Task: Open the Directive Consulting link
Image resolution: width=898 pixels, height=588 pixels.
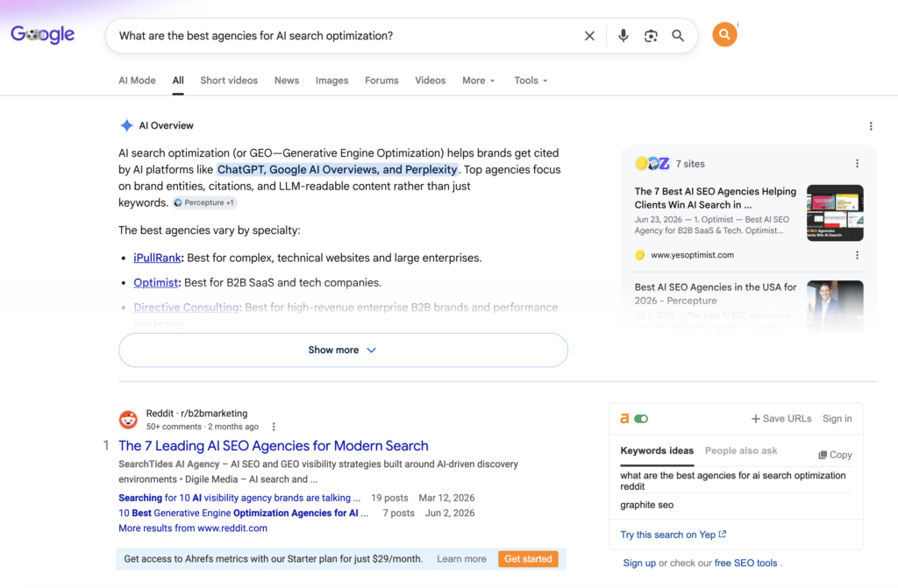Action: tap(186, 308)
